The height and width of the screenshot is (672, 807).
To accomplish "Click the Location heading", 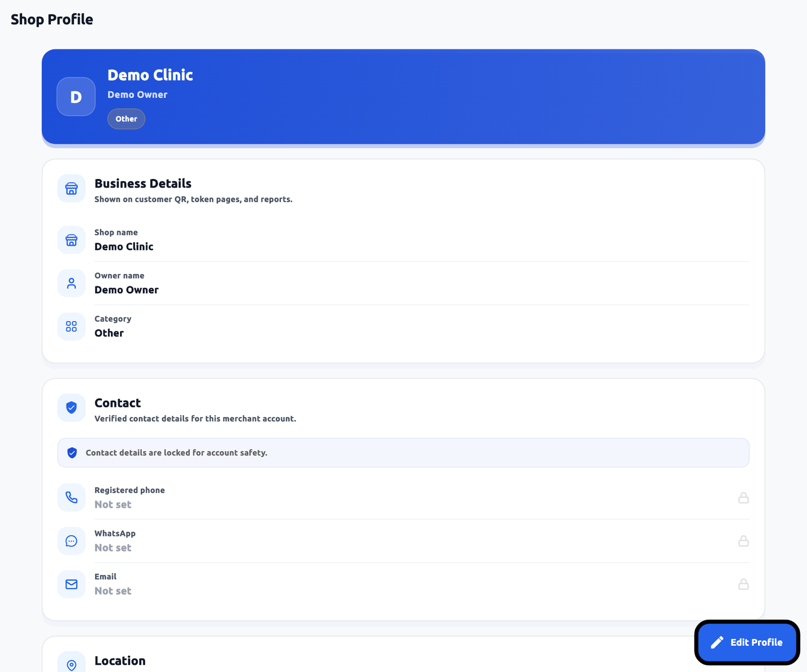I will (120, 660).
